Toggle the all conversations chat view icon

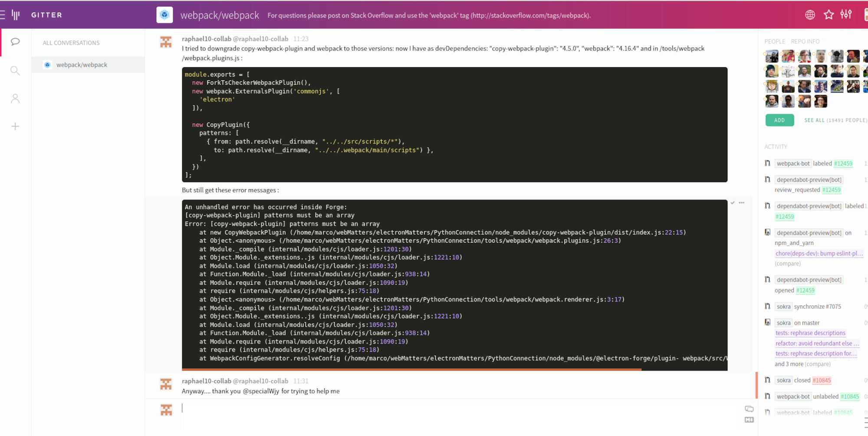tap(15, 42)
